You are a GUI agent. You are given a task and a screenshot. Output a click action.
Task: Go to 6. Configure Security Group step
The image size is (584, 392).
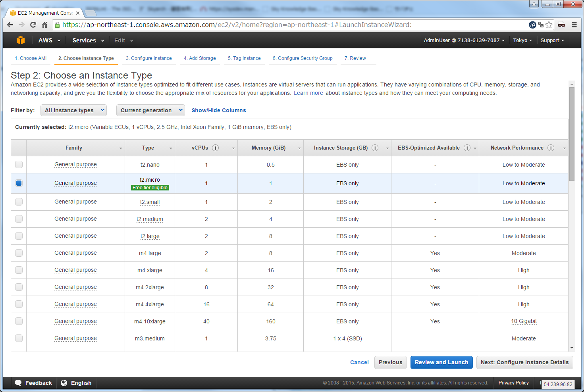pos(303,58)
